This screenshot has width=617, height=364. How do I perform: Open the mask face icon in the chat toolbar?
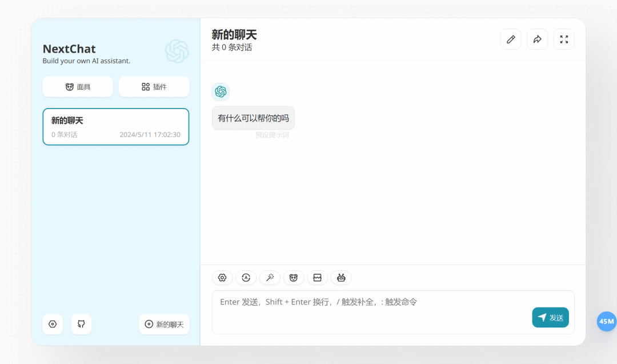click(x=294, y=278)
